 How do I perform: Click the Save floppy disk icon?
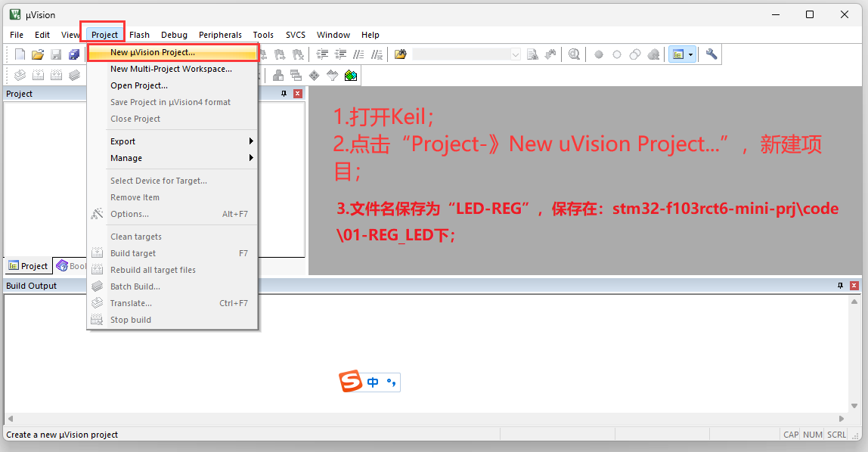(56, 54)
